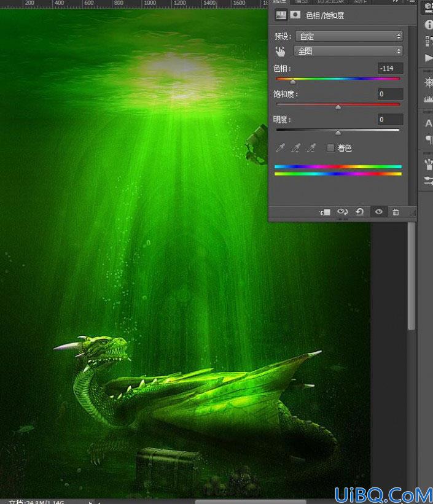Click the document horizontal scrollbar thumb
Viewport: 433px width, 504px height.
click(250, 502)
